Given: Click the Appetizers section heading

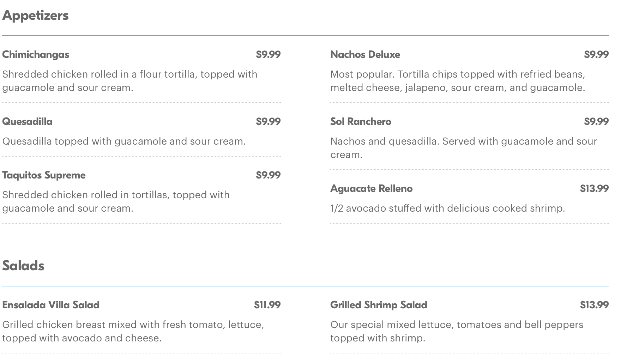Looking at the screenshot, I should point(35,16).
